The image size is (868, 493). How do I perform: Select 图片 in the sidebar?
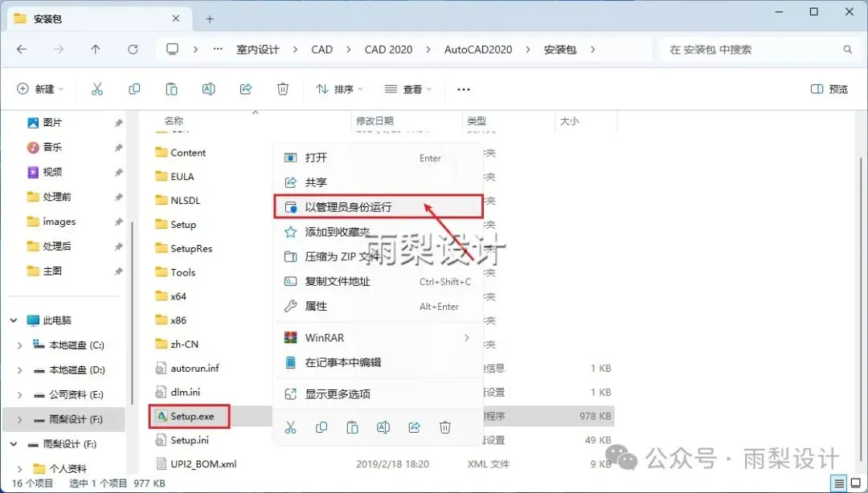pos(52,122)
